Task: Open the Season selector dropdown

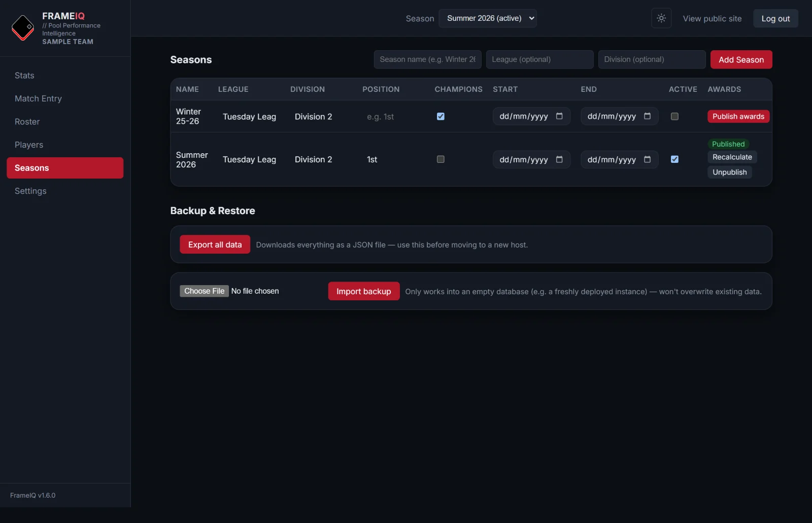Action: 488,18
